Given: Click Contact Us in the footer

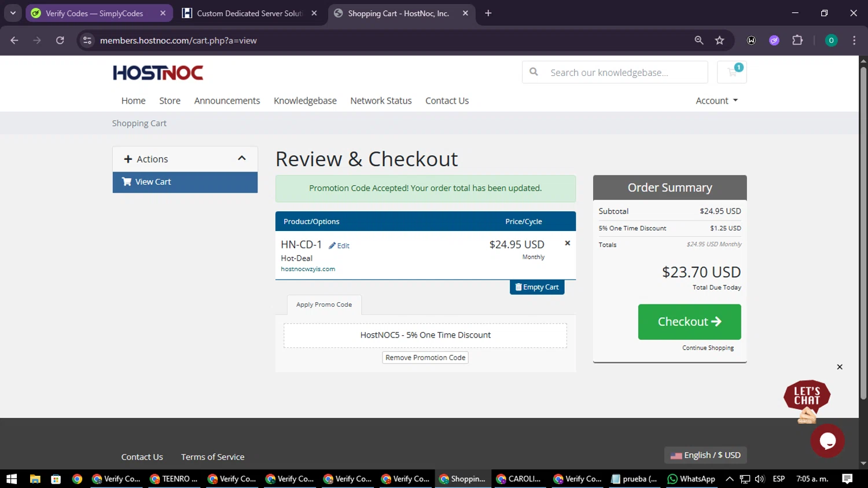Looking at the screenshot, I should (x=142, y=457).
